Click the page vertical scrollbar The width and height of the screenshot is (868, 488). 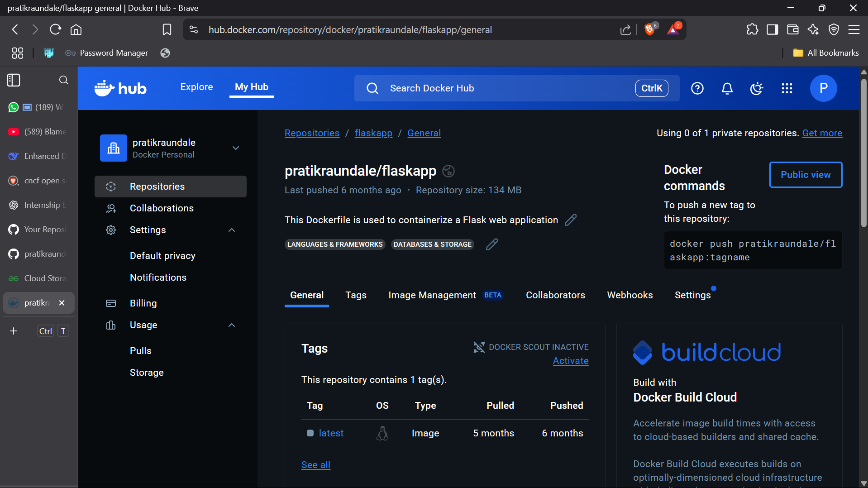[863, 153]
